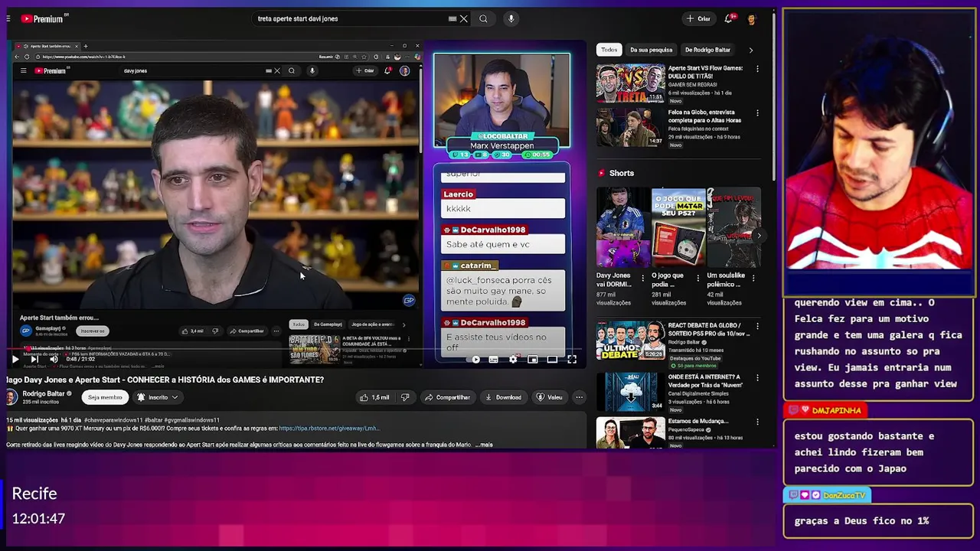
Task: Open options for Aperte Start VS Flow Games
Action: click(757, 69)
